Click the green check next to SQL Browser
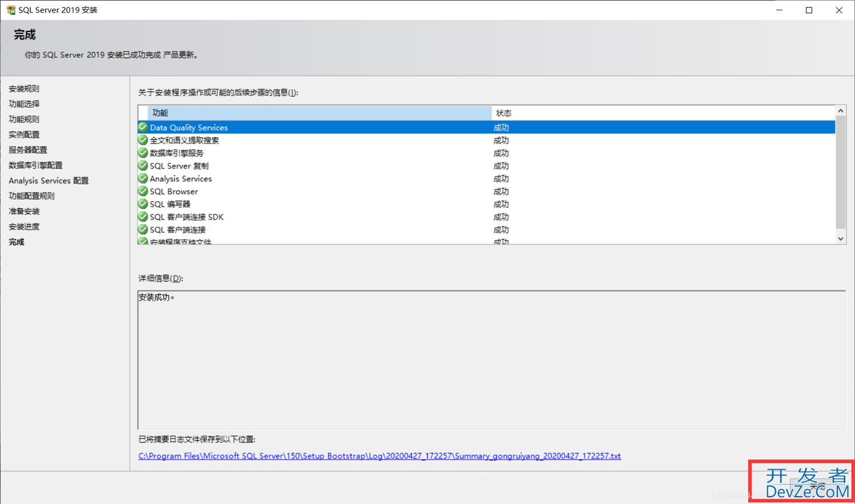The width and height of the screenshot is (855, 504). pos(143,191)
